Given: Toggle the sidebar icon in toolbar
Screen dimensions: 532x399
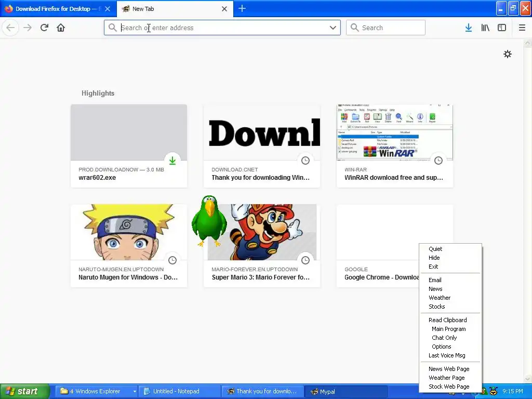Looking at the screenshot, I should point(502,28).
